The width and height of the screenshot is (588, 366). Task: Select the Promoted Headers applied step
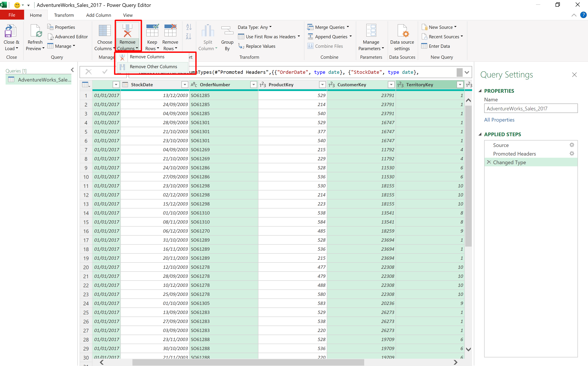coord(514,154)
